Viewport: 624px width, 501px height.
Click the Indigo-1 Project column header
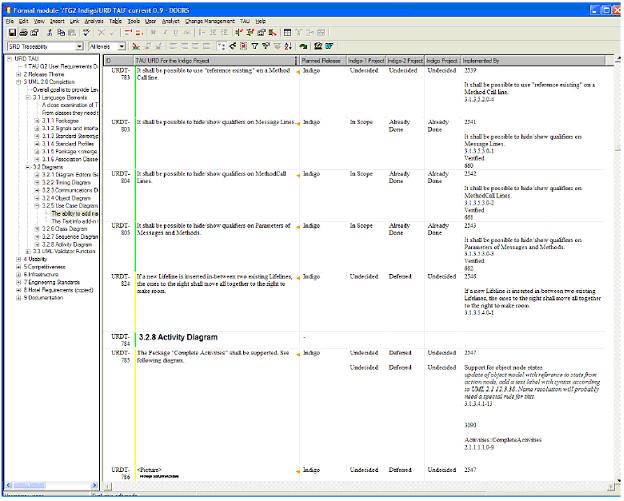(x=366, y=61)
